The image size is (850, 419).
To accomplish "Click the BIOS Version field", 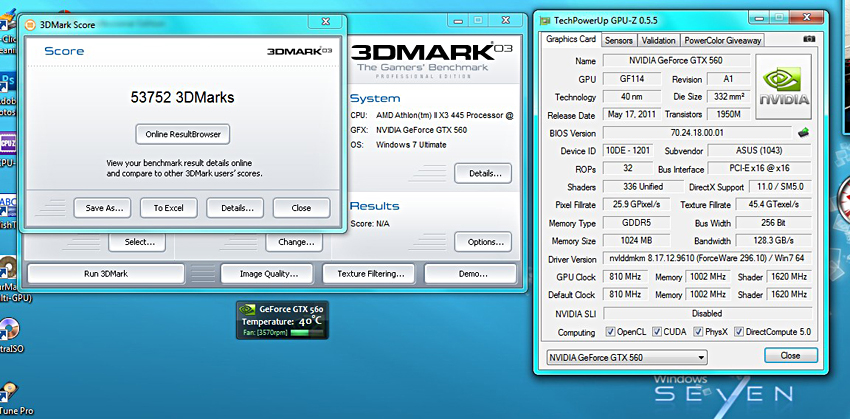I will click(x=697, y=133).
